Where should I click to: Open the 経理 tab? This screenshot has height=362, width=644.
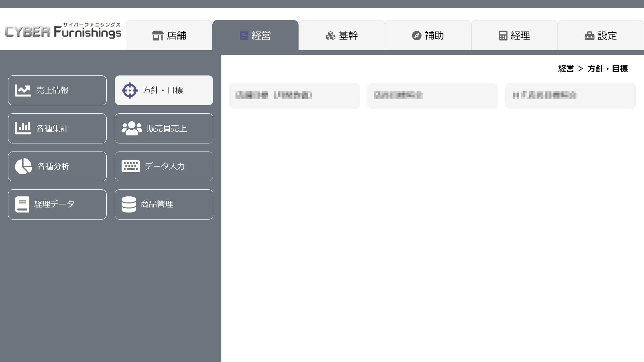[515, 35]
